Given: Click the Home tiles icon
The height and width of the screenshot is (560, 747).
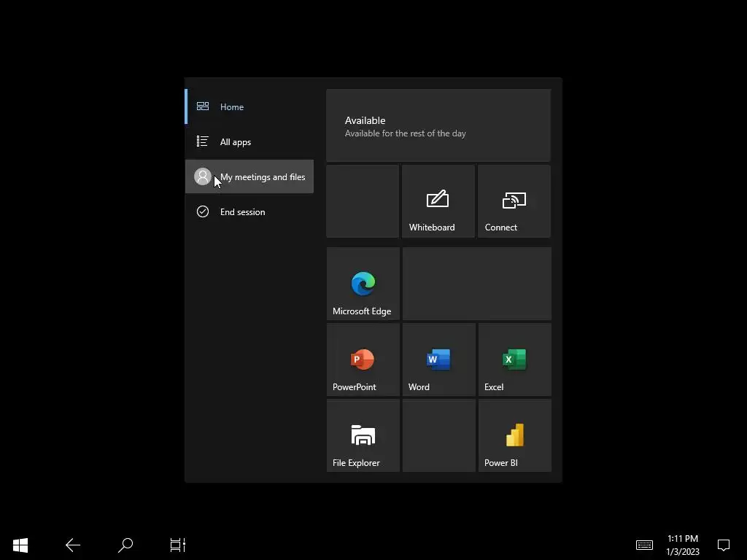Looking at the screenshot, I should [203, 106].
